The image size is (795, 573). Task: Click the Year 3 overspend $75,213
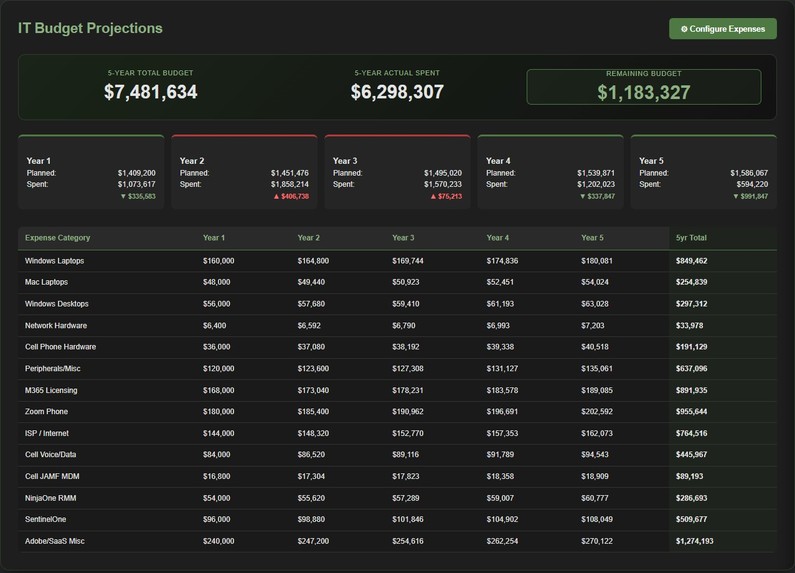tap(446, 196)
